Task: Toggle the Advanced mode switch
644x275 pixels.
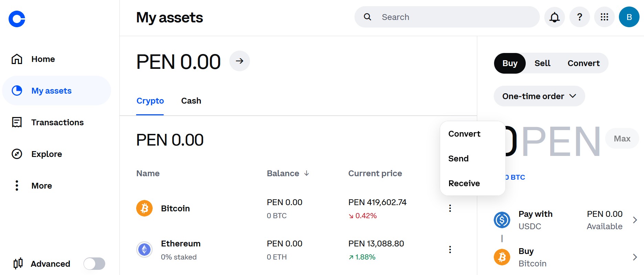Action: pyautogui.click(x=94, y=264)
